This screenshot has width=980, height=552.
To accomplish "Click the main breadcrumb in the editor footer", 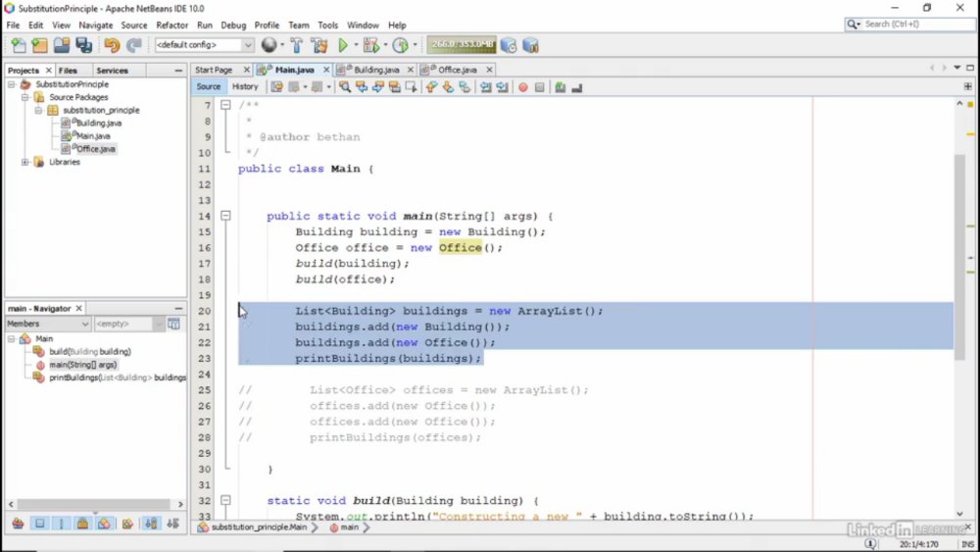I will [349, 527].
